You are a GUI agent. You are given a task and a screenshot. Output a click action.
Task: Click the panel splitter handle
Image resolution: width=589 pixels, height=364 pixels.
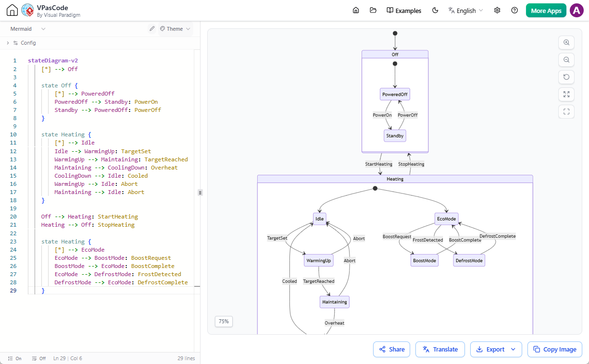point(200,192)
